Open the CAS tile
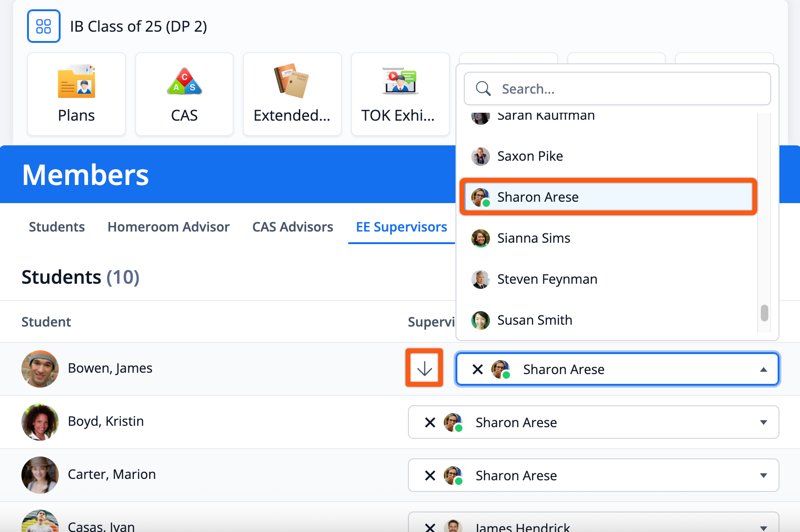Image resolution: width=800 pixels, height=532 pixels. (x=184, y=94)
